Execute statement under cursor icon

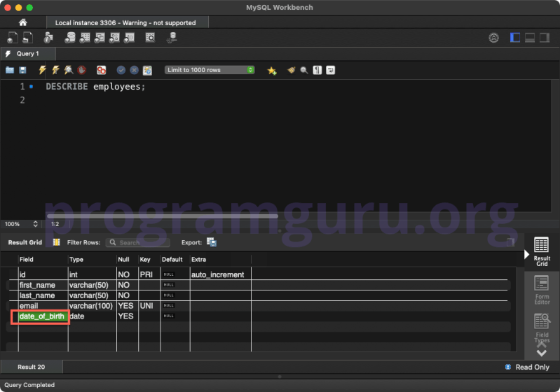[55, 70]
